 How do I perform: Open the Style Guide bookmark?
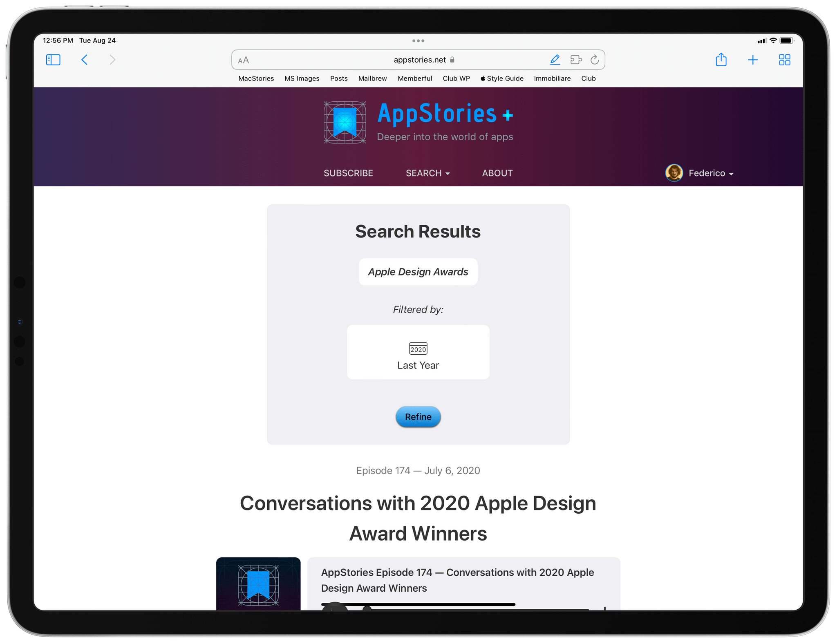(x=502, y=78)
